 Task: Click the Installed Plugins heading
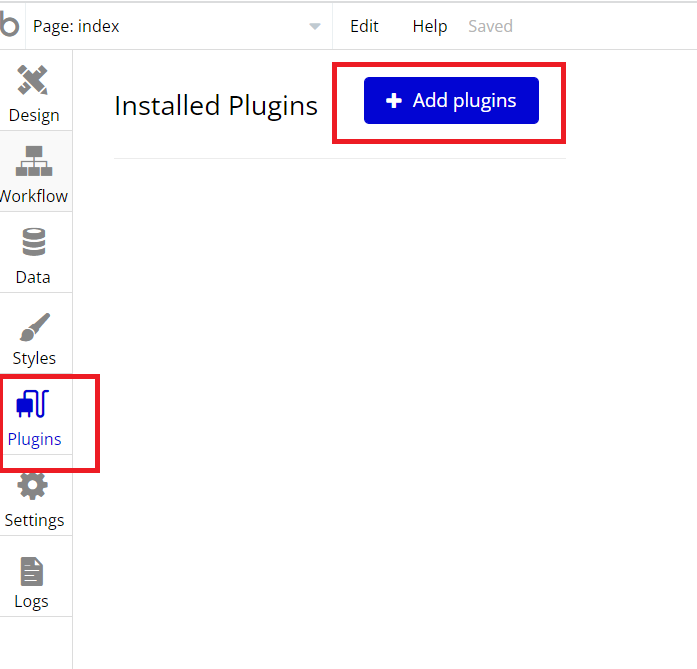click(x=216, y=106)
